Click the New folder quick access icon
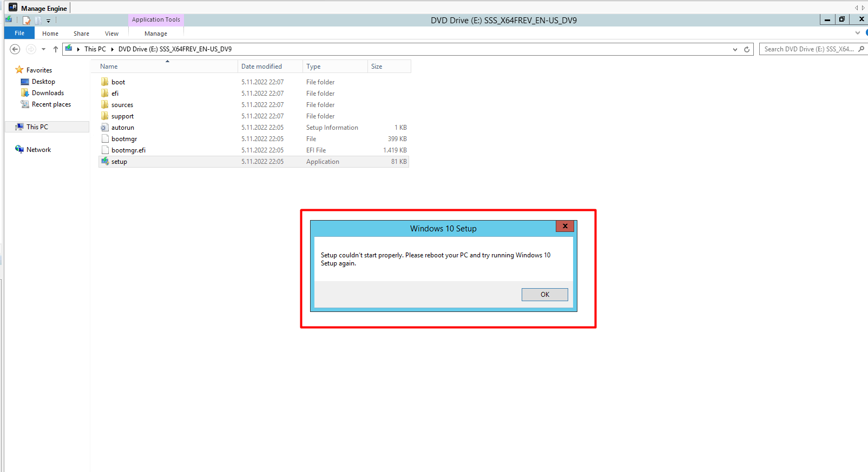This screenshot has width=868, height=472. 38,21
